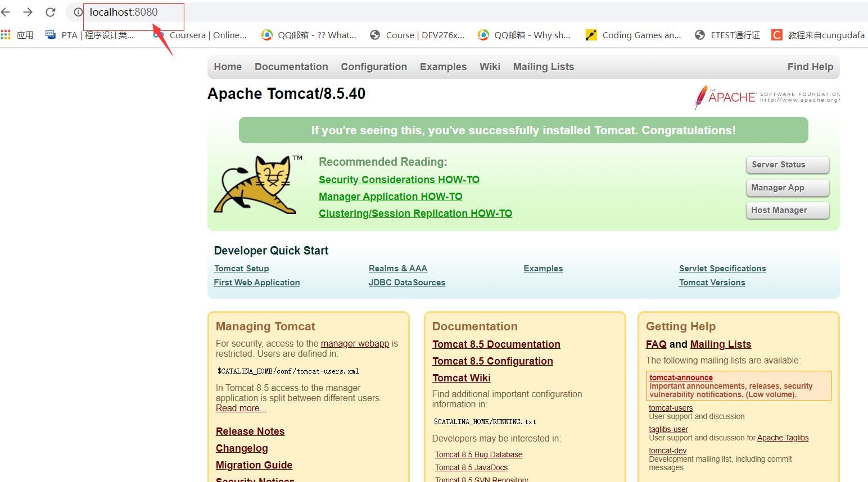Open Examples in top navigation bar
Image resolution: width=868 pixels, height=482 pixels.
tap(443, 67)
